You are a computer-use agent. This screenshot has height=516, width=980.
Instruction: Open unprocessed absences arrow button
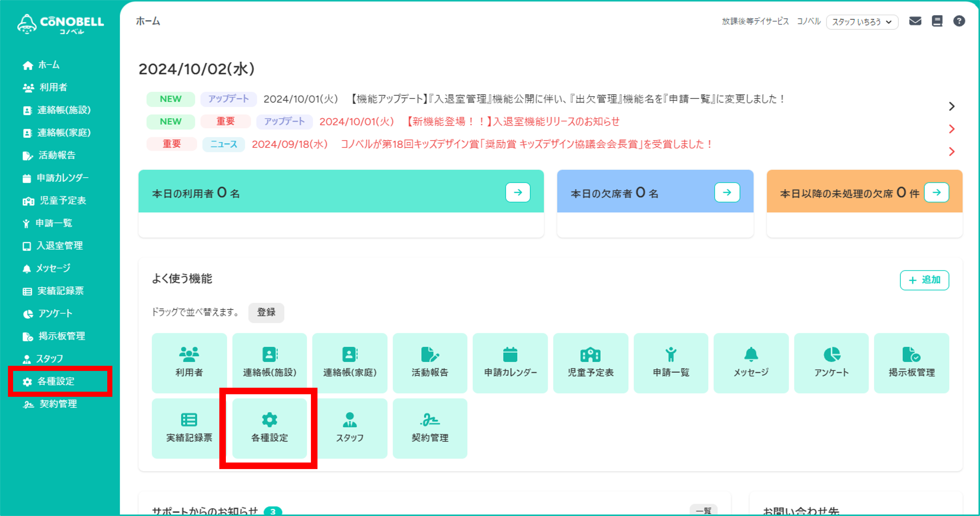[937, 193]
